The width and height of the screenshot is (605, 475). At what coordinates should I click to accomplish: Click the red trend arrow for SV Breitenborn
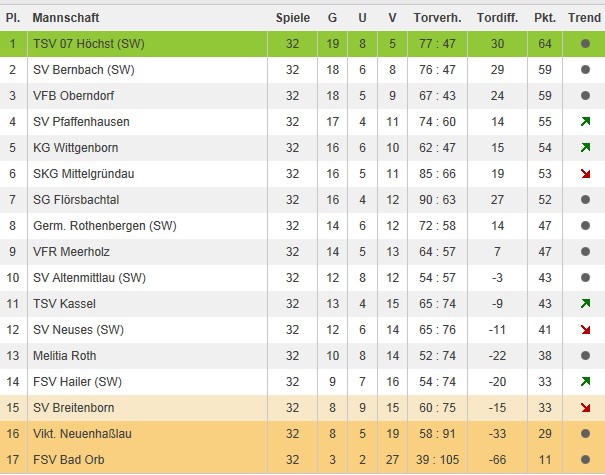[584, 407]
